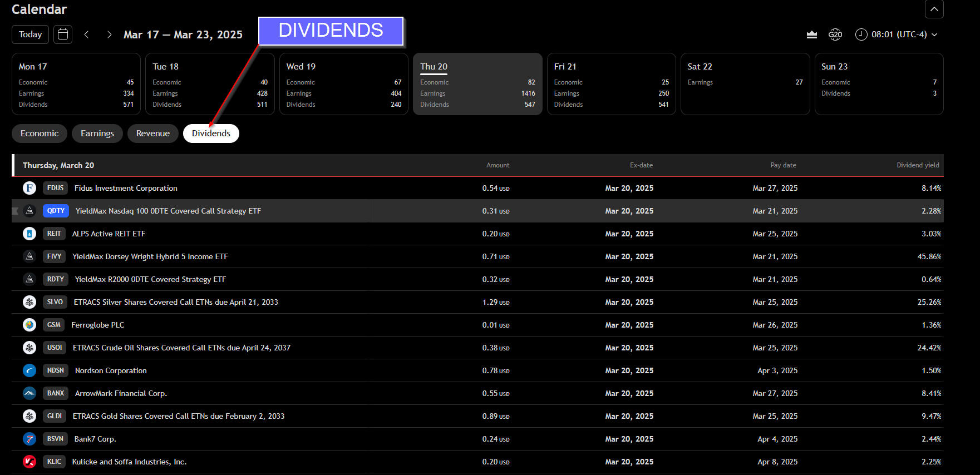Open the QDTY ticker symbol

(56, 211)
